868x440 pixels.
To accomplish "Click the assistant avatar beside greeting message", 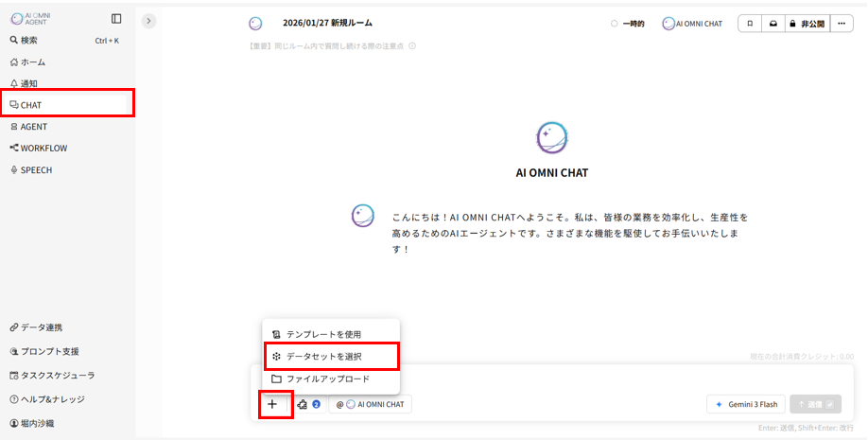I will [x=363, y=216].
